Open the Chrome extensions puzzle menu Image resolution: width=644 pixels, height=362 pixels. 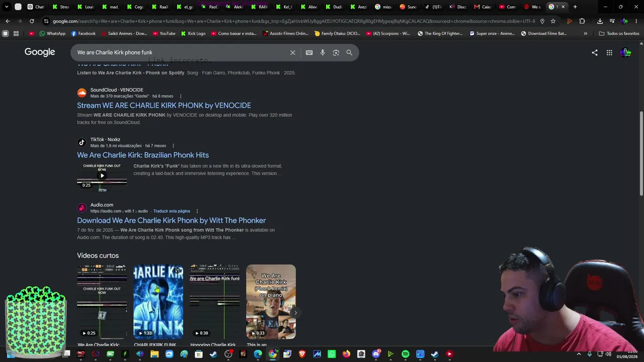[582, 21]
